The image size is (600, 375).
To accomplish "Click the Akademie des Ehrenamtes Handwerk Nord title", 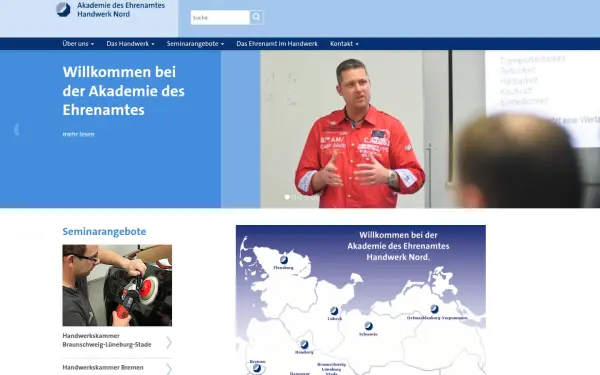I will pos(121,10).
